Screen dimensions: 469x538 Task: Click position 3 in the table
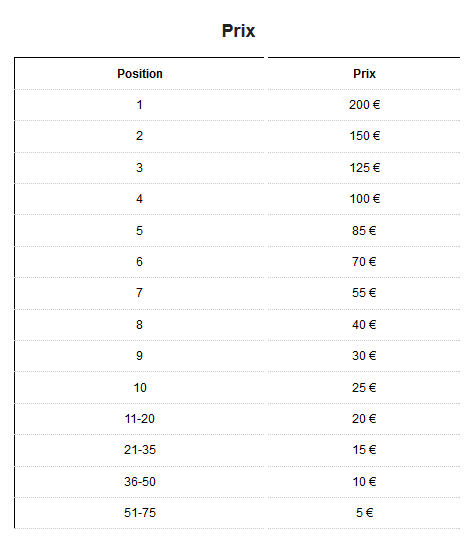(139, 168)
